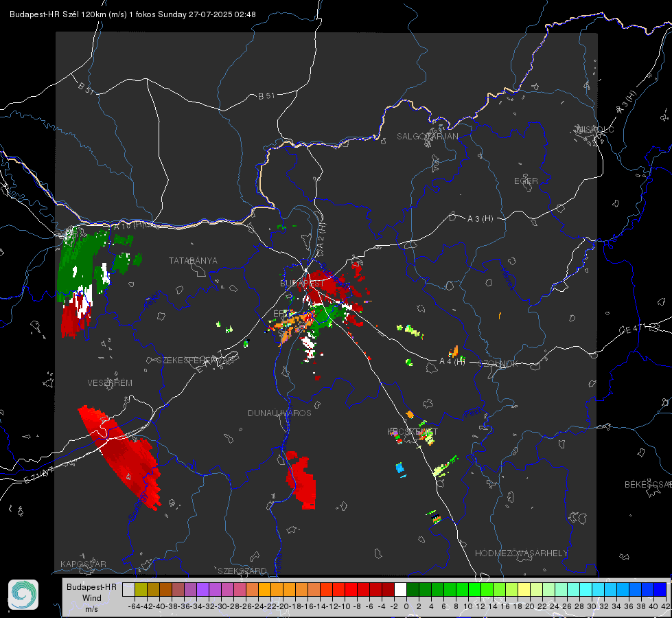Select the BÉKÉSCSABA label at map edge
Image resolution: width=672 pixels, height=618 pixels.
click(648, 484)
